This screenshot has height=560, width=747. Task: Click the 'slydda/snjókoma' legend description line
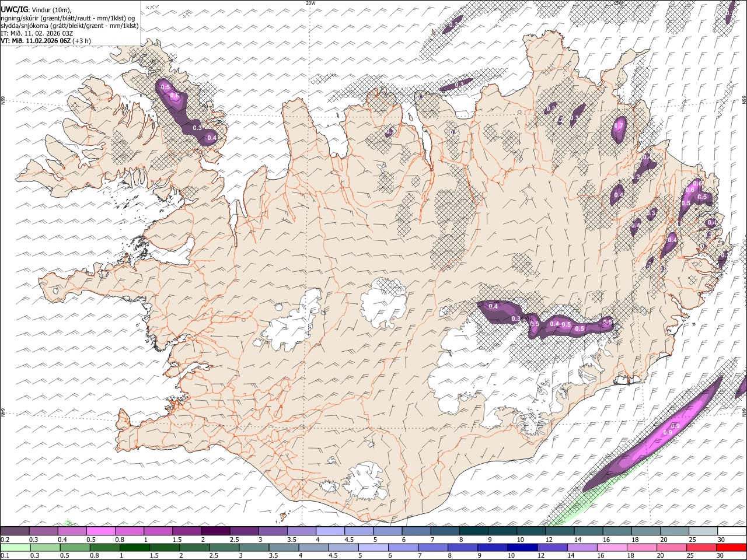pyautogui.click(x=70, y=26)
